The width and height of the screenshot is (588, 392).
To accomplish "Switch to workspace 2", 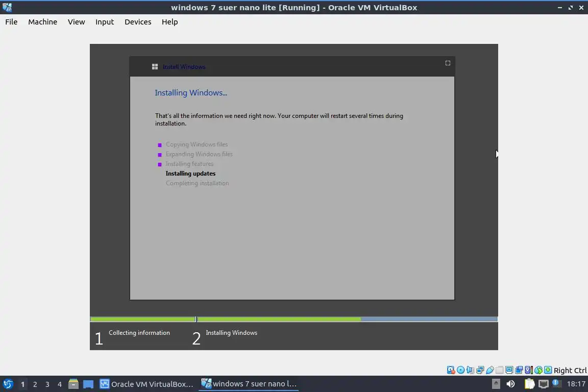I will (35, 384).
